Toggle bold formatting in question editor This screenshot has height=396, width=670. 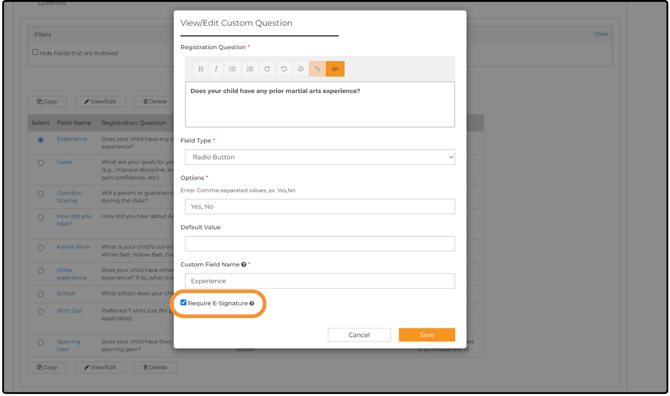(200, 69)
